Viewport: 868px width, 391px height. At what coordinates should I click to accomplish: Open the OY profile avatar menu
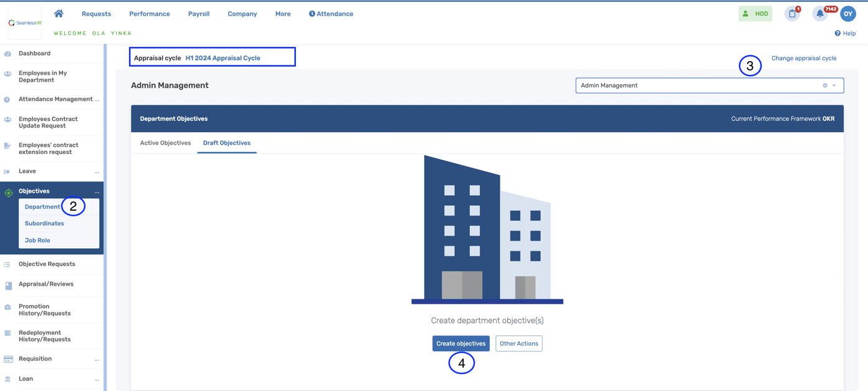848,13
